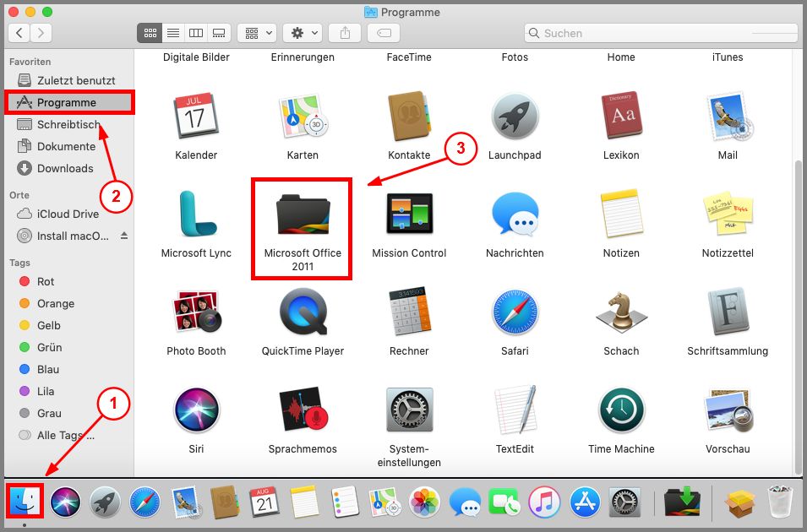Select the Lila tag
This screenshot has height=532, width=807.
click(x=69, y=392)
